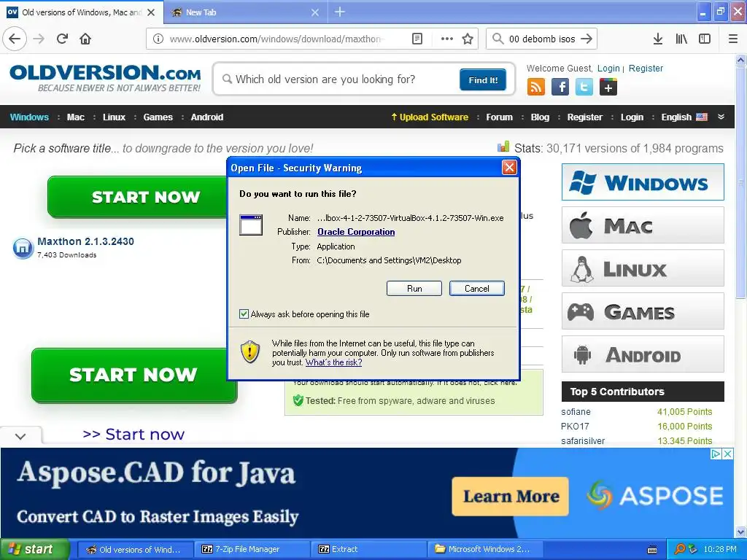The width and height of the screenshot is (747, 560).
Task: Click the browser back arrow
Action: click(15, 39)
